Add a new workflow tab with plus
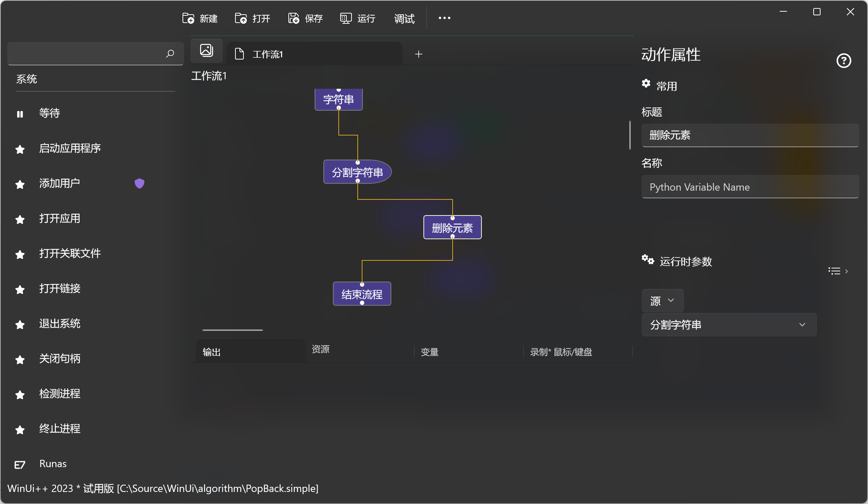Screen dimensions: 868x504 coord(419,54)
